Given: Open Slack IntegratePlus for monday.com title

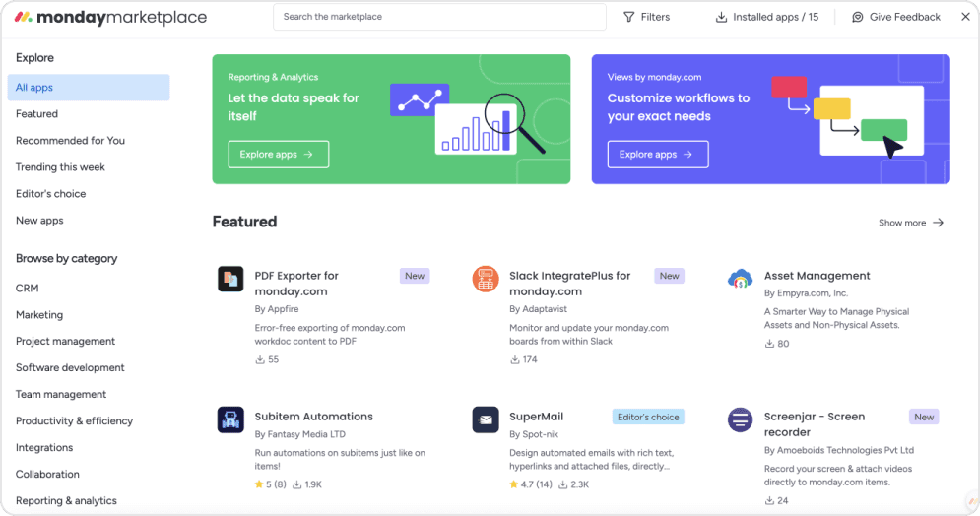Looking at the screenshot, I should [x=570, y=284].
